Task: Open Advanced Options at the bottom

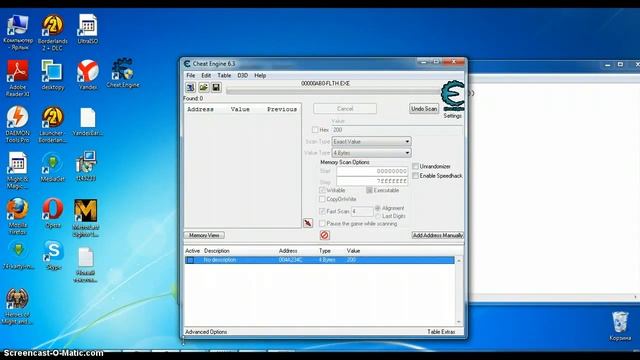Action: (206, 332)
